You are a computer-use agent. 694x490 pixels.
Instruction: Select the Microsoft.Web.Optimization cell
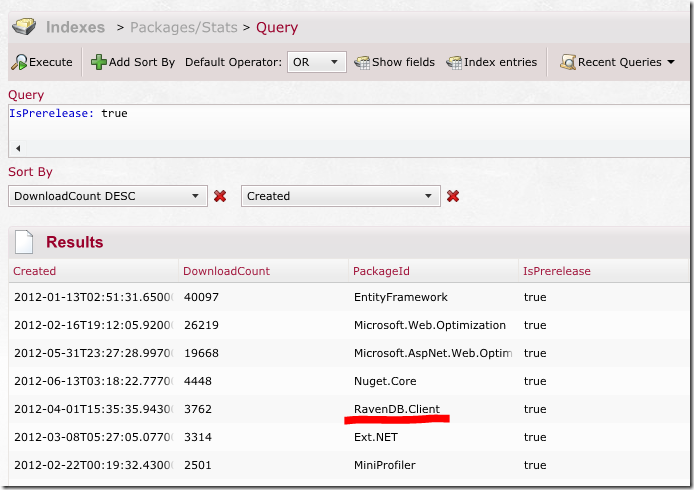pyautogui.click(x=430, y=325)
